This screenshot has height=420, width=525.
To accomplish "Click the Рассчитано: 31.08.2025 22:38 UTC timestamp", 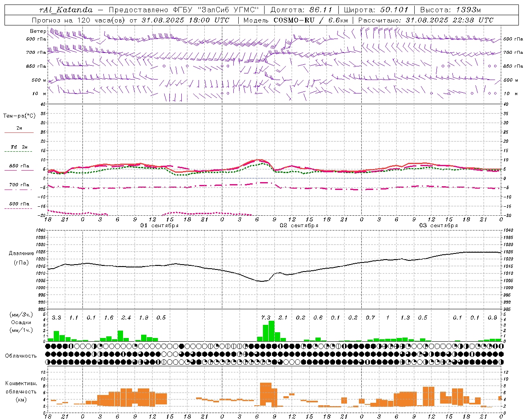I will tap(426, 20).
